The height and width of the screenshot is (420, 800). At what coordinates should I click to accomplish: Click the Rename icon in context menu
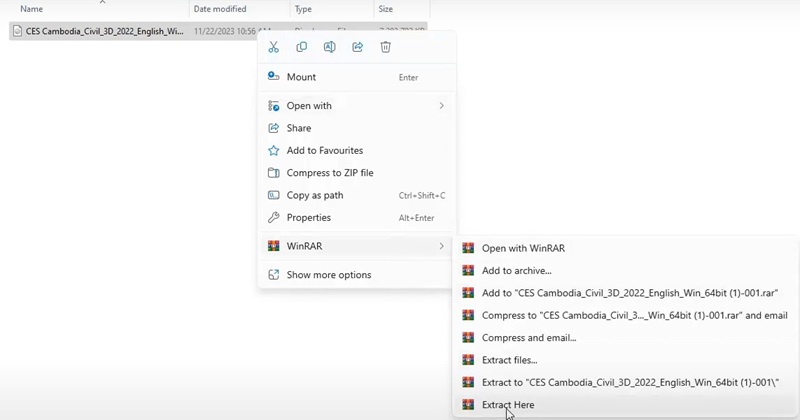click(x=330, y=47)
